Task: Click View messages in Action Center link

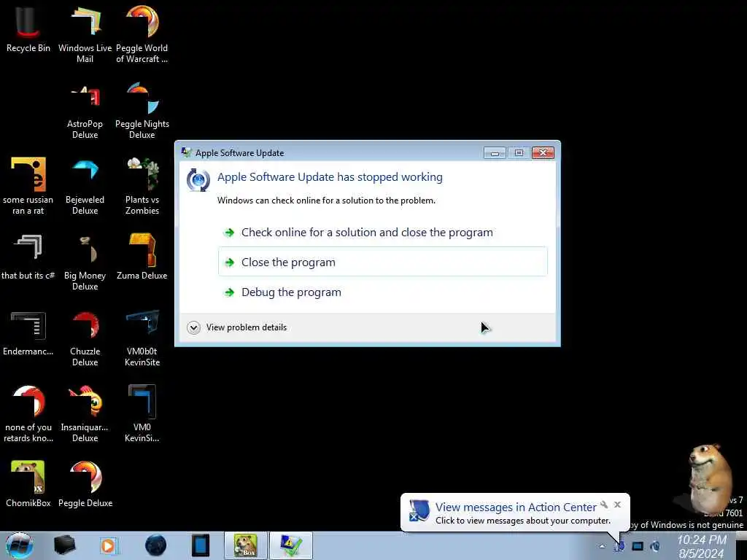Action: pos(516,507)
